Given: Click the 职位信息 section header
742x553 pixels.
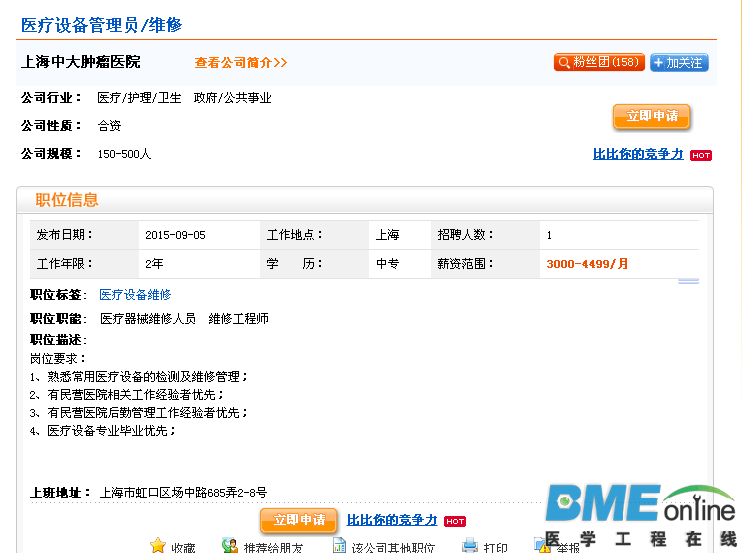Looking at the screenshot, I should [67, 200].
